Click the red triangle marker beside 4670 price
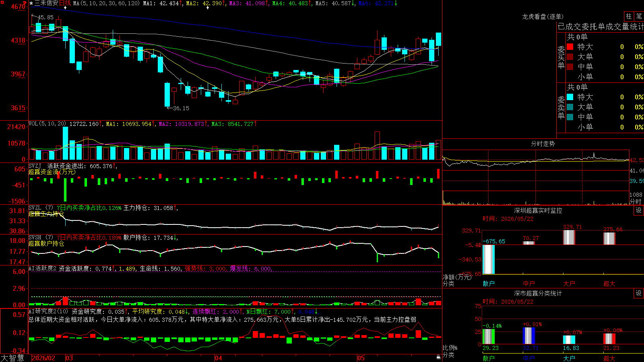The height and width of the screenshot is (362, 644). pos(25,4)
